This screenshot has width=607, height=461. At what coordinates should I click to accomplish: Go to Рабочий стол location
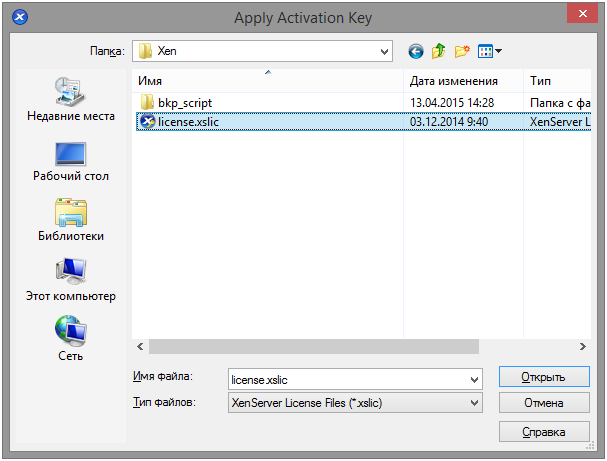(70, 158)
